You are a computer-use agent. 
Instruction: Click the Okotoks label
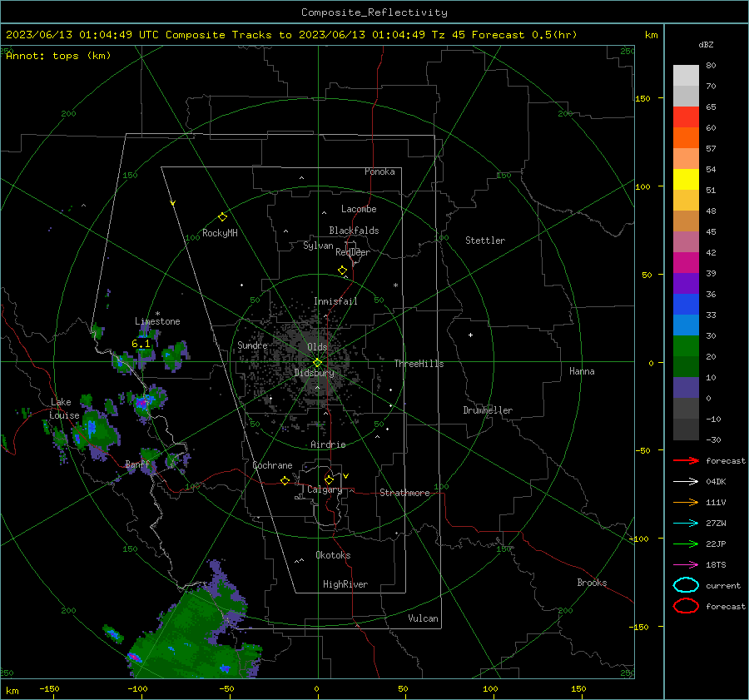click(x=333, y=555)
